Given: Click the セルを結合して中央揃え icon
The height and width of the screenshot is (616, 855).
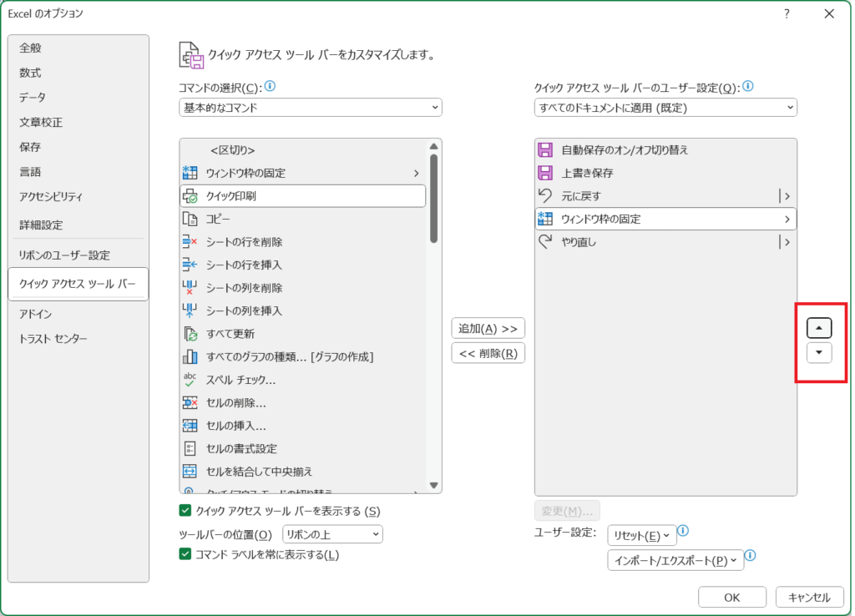Looking at the screenshot, I should click(x=190, y=471).
